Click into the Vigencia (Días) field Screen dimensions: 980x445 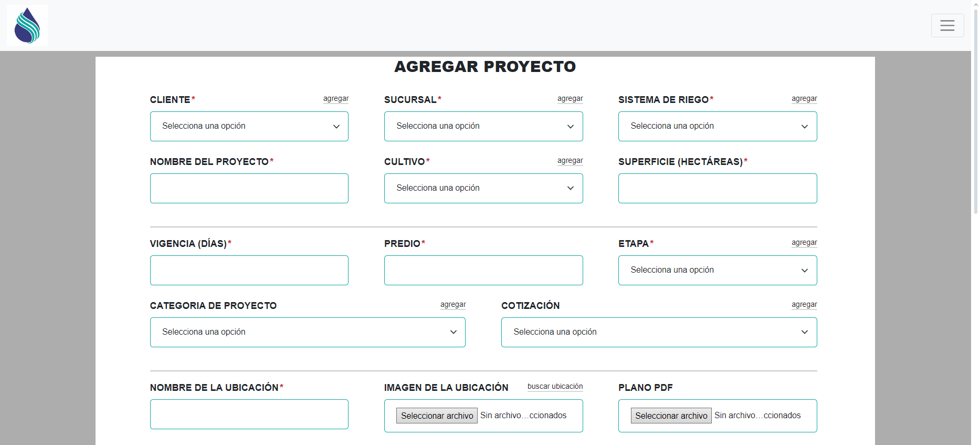tap(249, 270)
